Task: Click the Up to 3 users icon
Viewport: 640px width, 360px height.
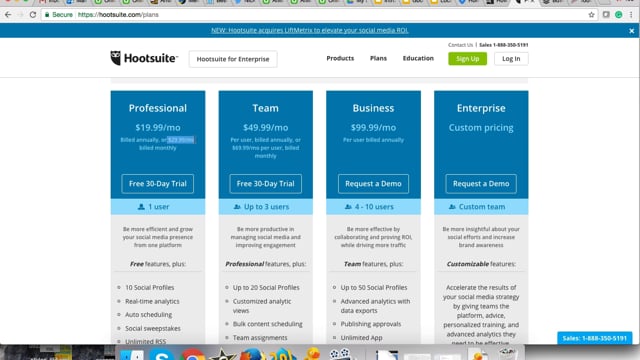Action: [x=237, y=207]
